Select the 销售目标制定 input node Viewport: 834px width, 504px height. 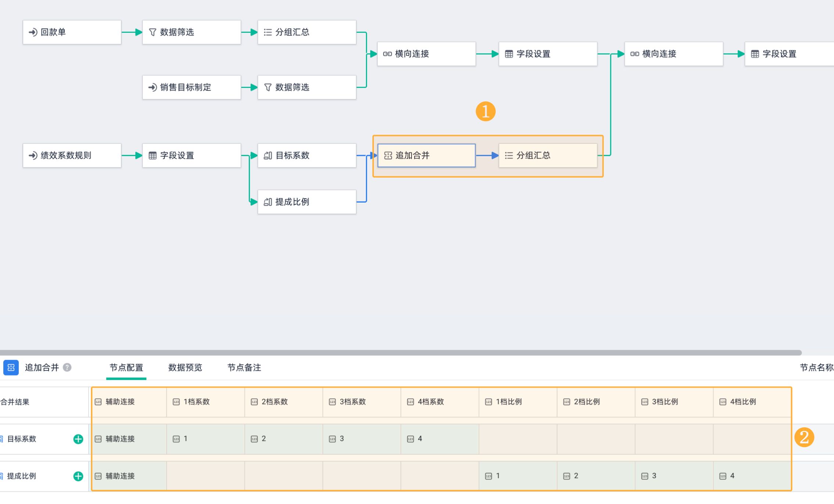[191, 87]
